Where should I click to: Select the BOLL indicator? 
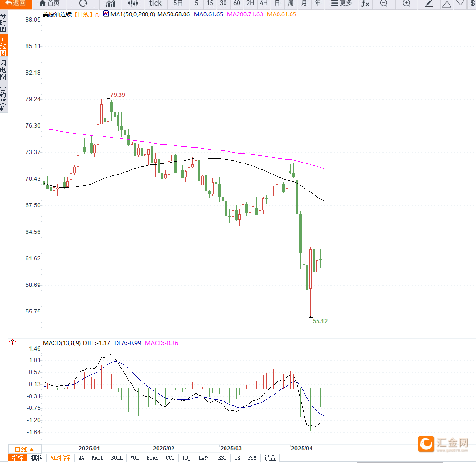117,458
